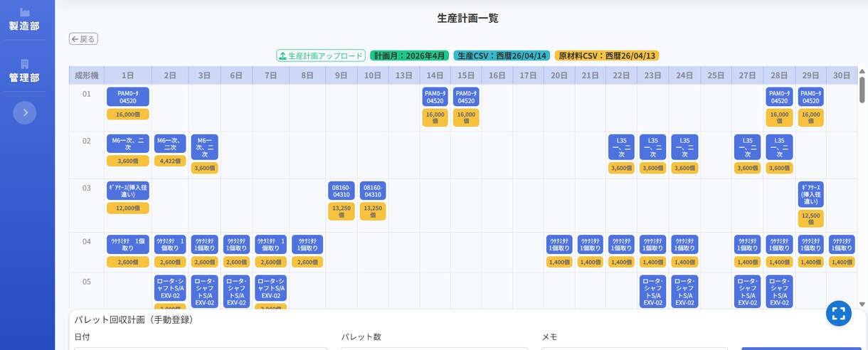Open the 管理部 building icon section
The height and width of the screenshot is (350, 868).
click(x=24, y=71)
